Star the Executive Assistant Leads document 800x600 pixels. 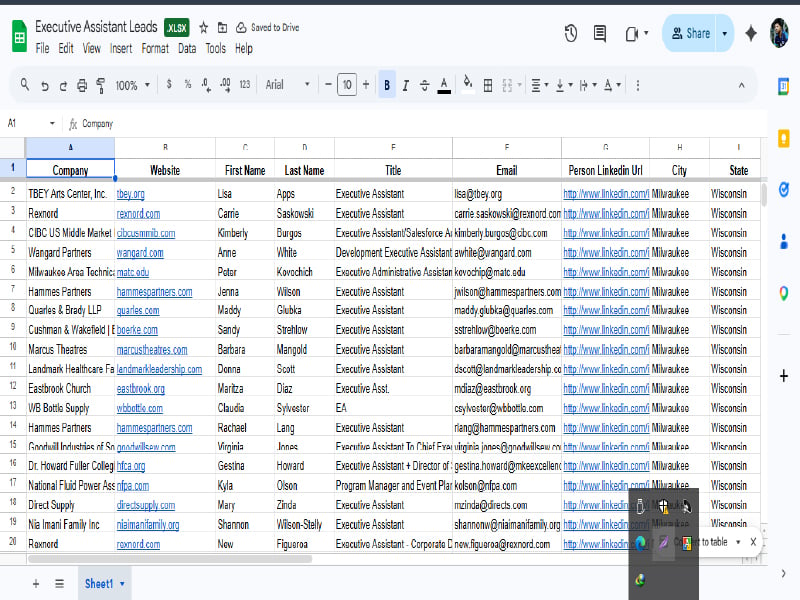click(x=204, y=28)
